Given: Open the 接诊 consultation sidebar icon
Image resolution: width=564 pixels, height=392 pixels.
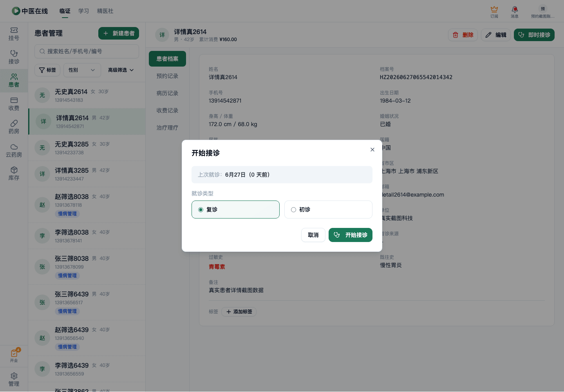Looking at the screenshot, I should pyautogui.click(x=14, y=57).
